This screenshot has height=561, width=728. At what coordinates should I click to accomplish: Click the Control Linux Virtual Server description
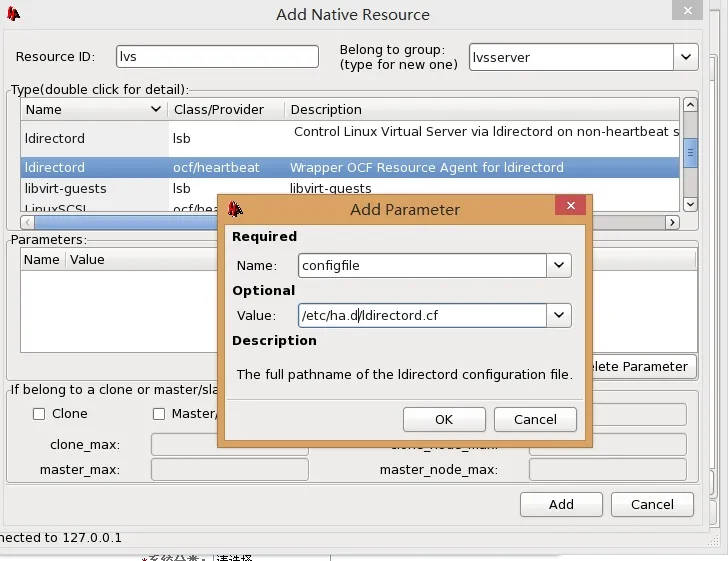click(487, 131)
